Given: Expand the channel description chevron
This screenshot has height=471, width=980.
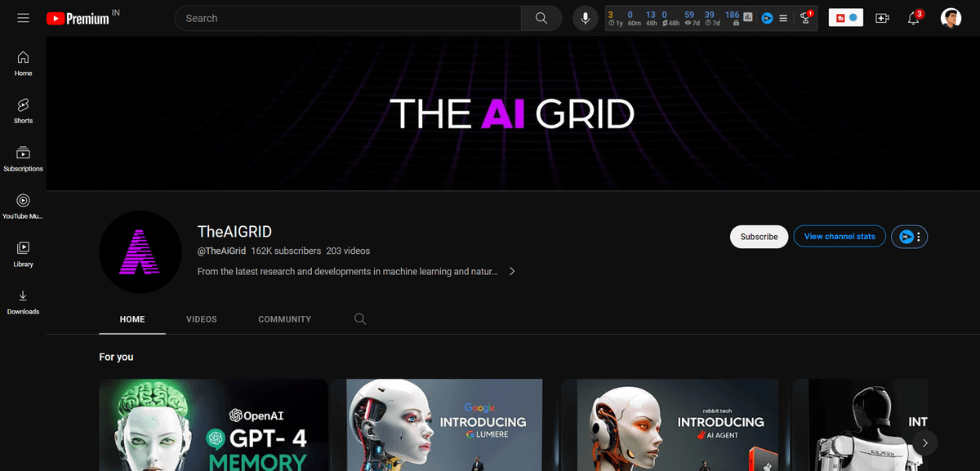Looking at the screenshot, I should pos(512,272).
